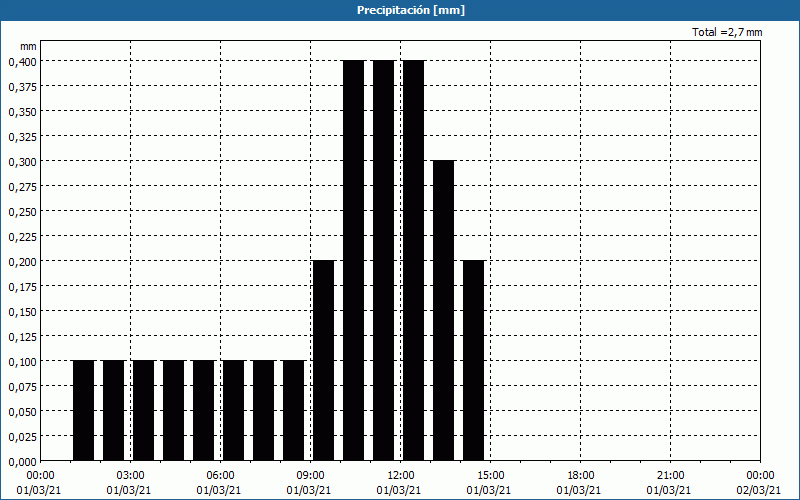Screen dimensions: 800x500
Task: Select the 0,075 y-axis label
Action: point(23,386)
